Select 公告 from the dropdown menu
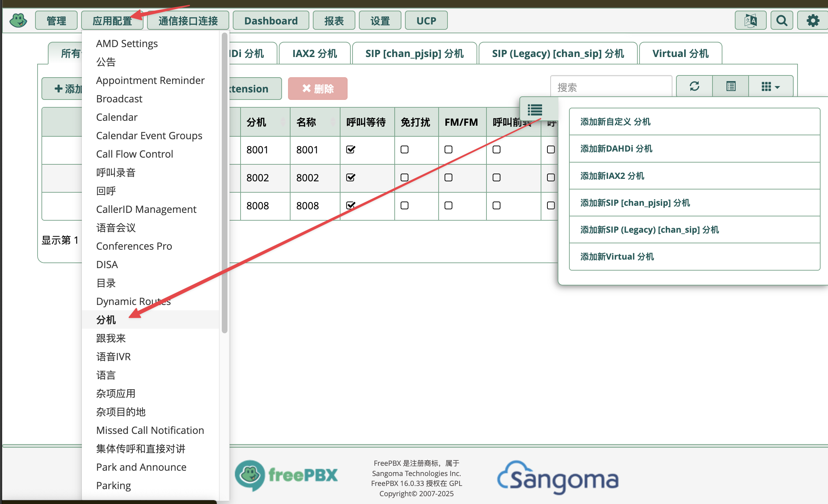 point(151,62)
